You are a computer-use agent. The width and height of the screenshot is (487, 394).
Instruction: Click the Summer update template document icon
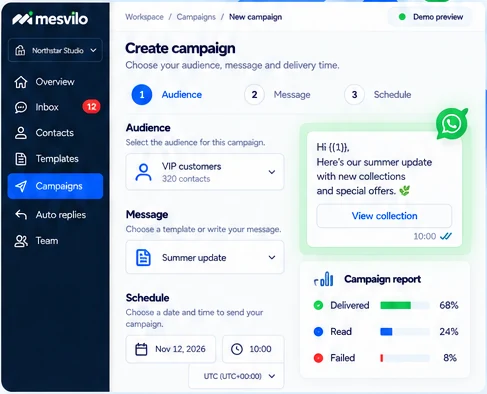point(143,258)
